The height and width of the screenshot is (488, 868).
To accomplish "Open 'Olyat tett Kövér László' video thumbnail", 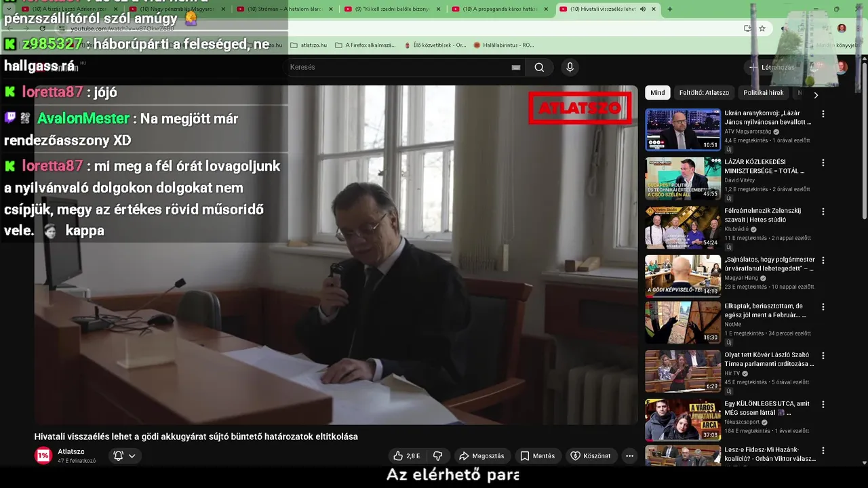I will tap(683, 371).
